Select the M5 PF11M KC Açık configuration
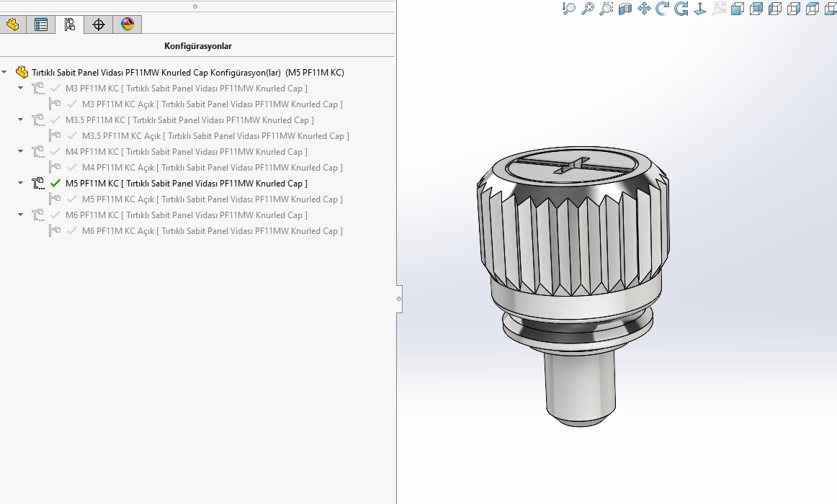This screenshot has width=837, height=504. pos(212,199)
